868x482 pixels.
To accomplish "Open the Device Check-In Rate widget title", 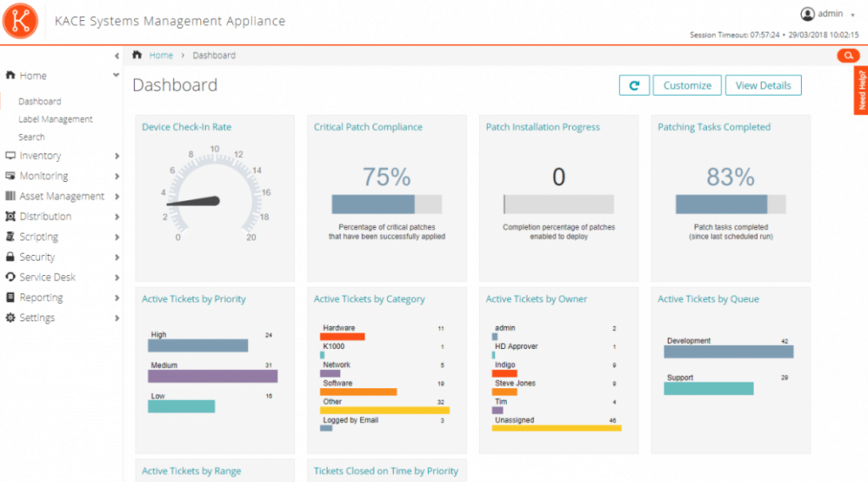I will pyautogui.click(x=186, y=127).
